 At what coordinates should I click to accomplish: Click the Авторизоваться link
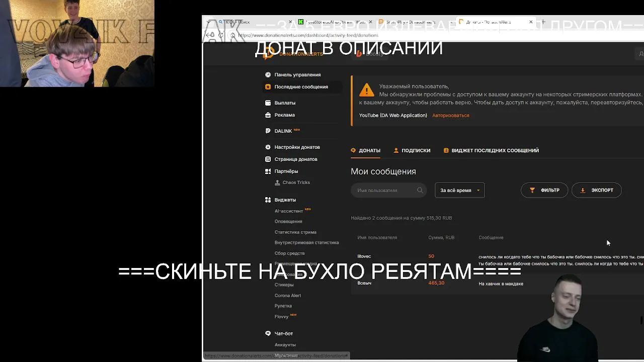(450, 115)
